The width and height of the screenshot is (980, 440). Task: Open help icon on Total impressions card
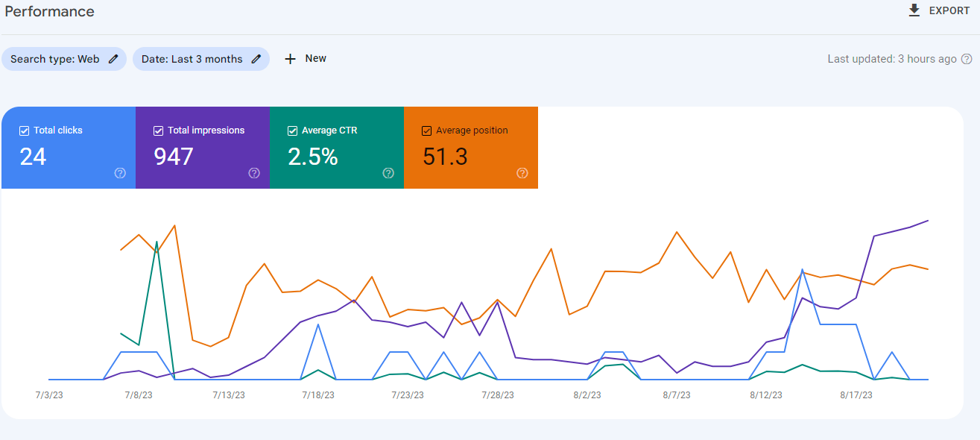tap(254, 173)
